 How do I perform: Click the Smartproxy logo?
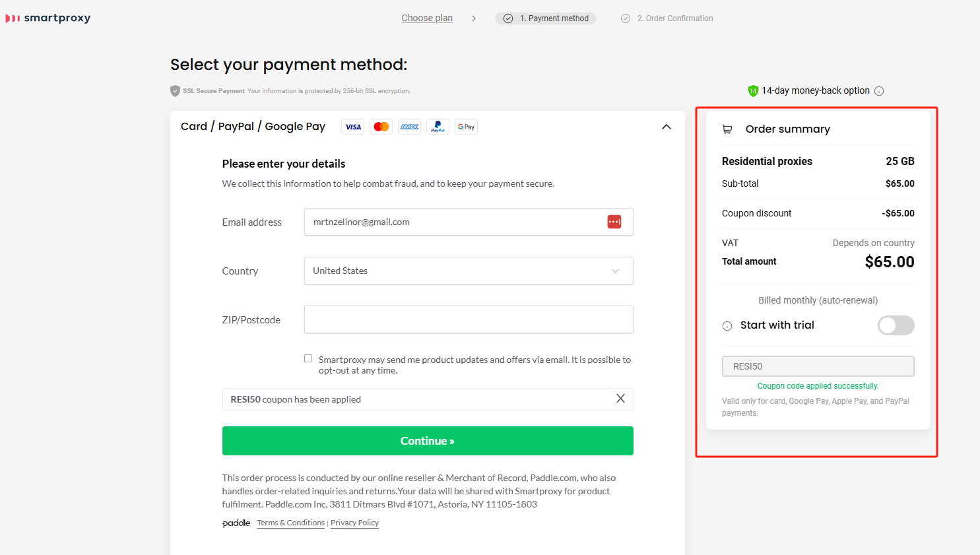(x=48, y=18)
